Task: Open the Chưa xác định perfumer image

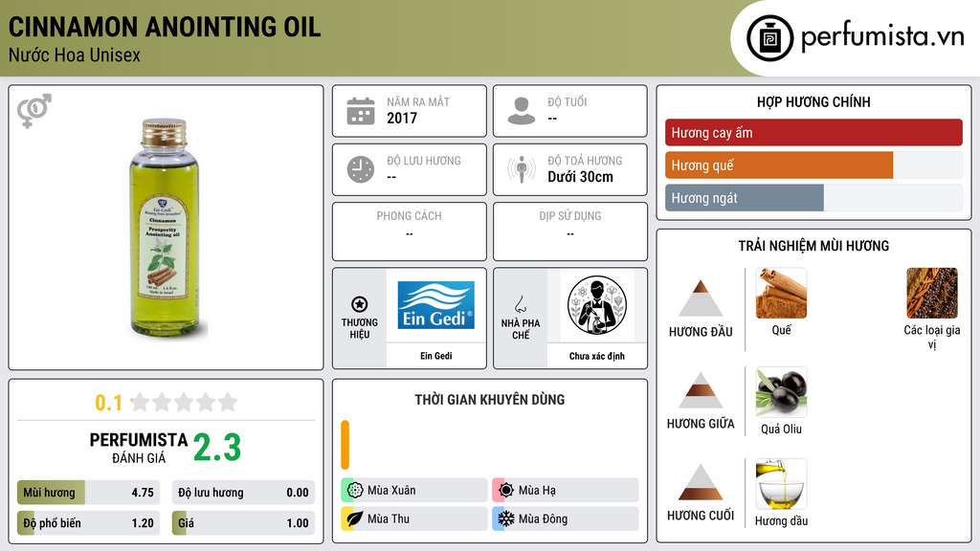Action: pyautogui.click(x=597, y=305)
